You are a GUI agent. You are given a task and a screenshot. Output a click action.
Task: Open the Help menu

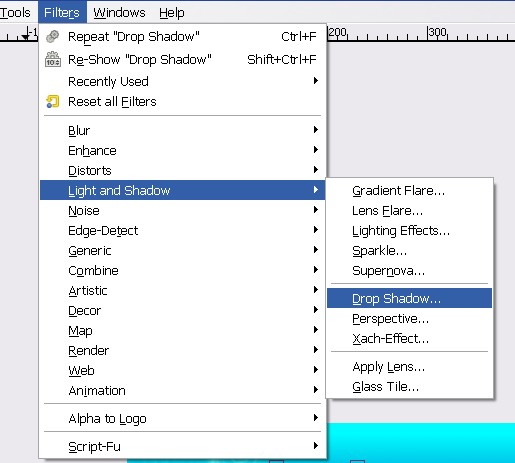tap(171, 13)
